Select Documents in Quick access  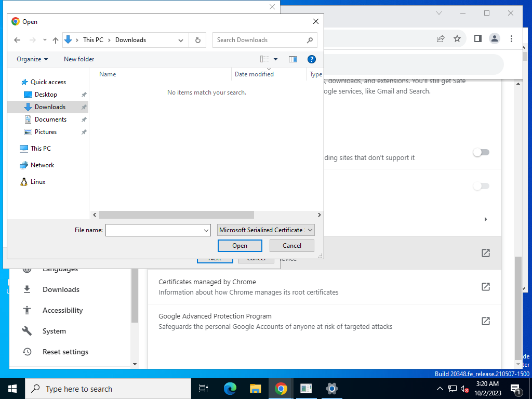coord(50,119)
